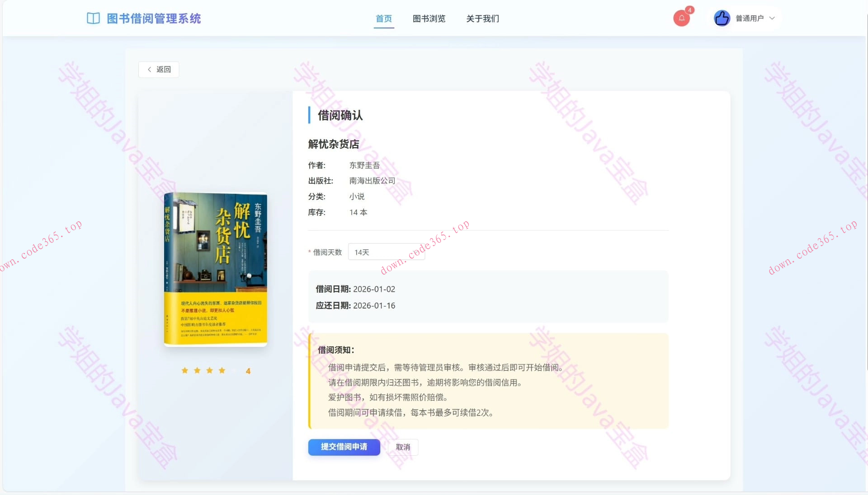
Task: Set rating by clicking the fourth star
Action: [221, 370]
